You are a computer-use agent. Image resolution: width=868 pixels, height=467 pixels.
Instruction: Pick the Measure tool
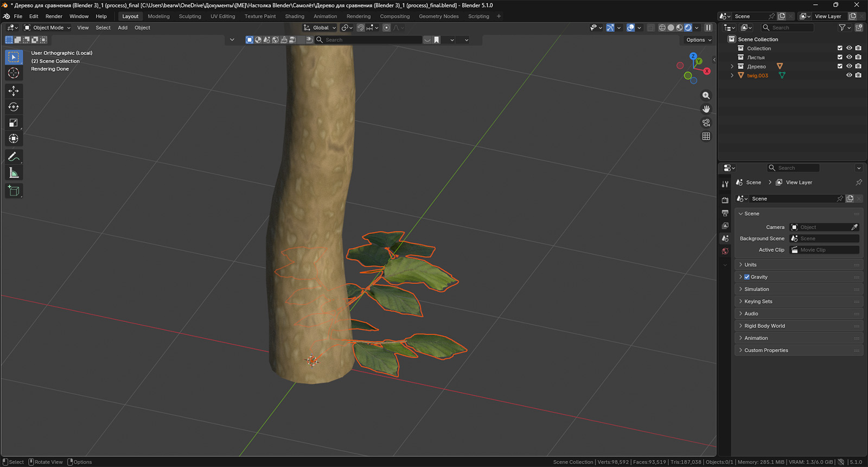tap(14, 173)
